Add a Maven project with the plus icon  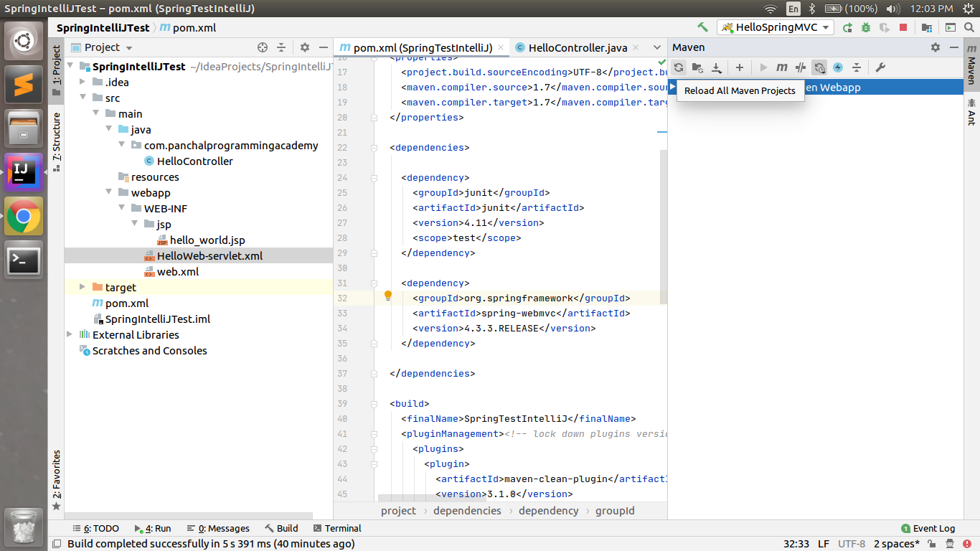pyautogui.click(x=740, y=67)
